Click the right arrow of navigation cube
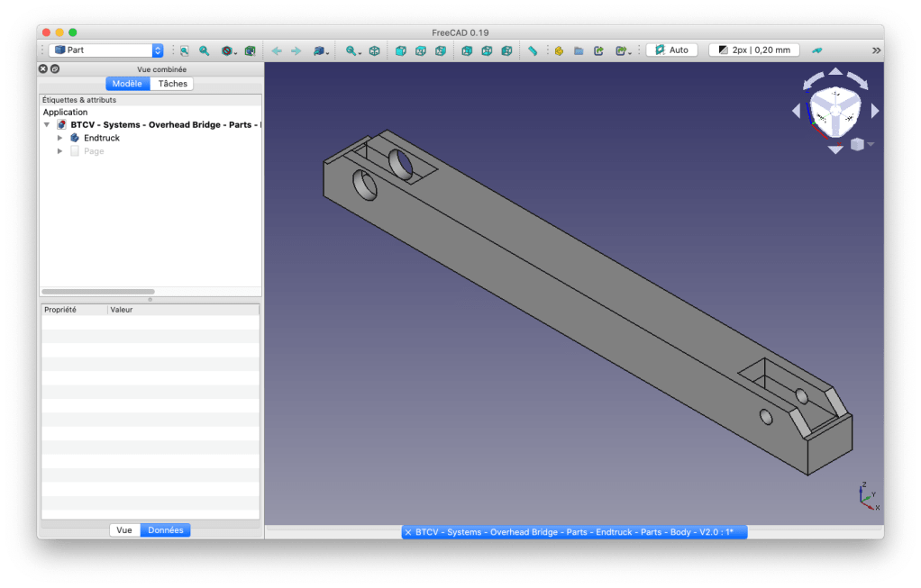Screen dimensions: 921x588 point(874,111)
